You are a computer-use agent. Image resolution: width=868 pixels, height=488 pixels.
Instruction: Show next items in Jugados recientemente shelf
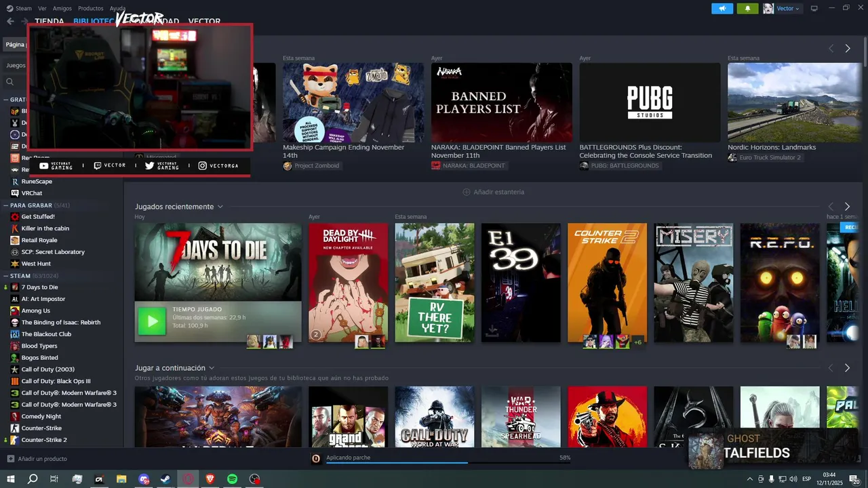[x=847, y=206]
